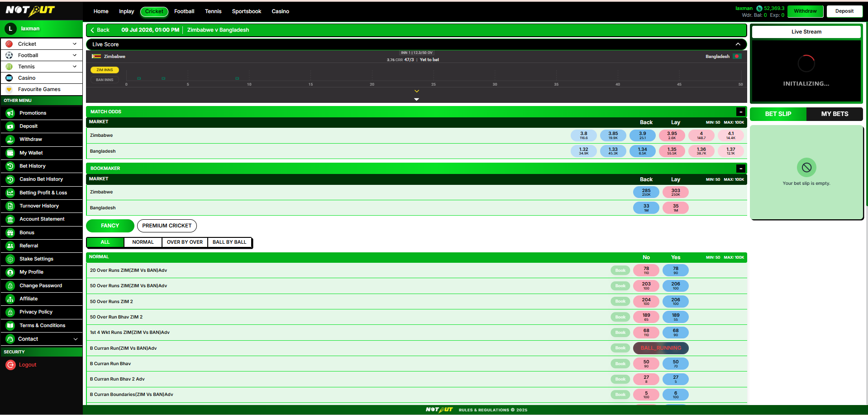868x415 pixels.
Task: Back Zimbabwe at 3.9 in Match Odds
Action: pos(643,135)
